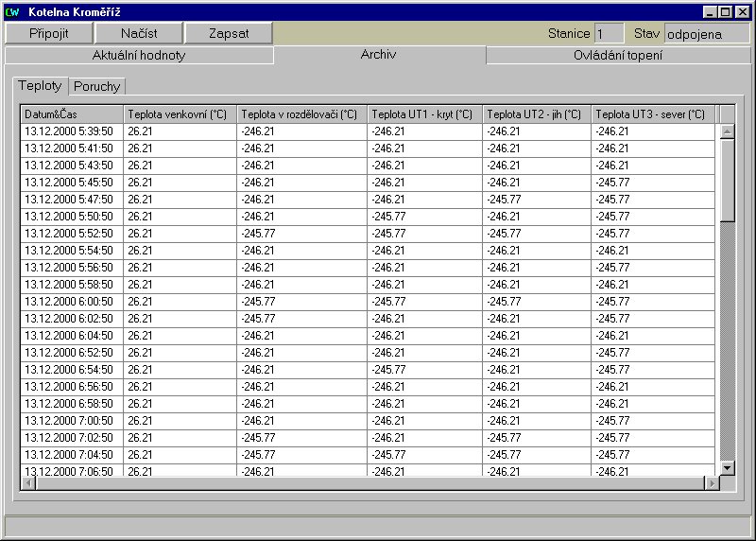Click the Teplota venkovní column header
Viewport: 756px width, 541px height.
(x=180, y=114)
